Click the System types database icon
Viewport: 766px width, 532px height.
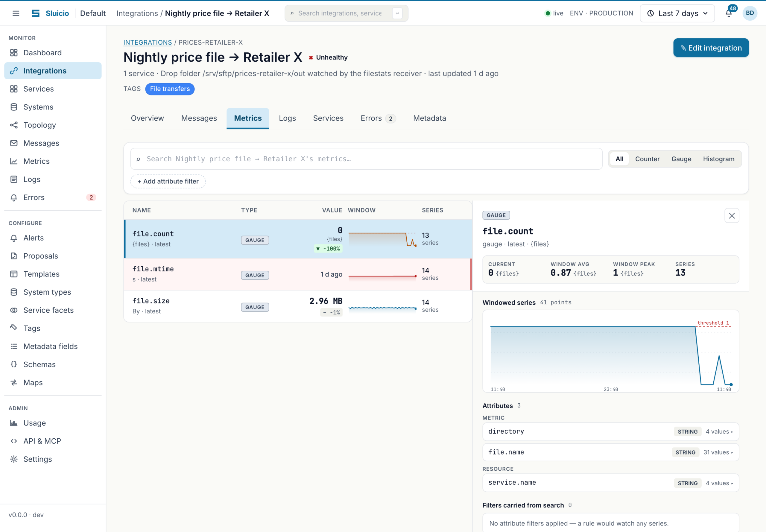pyautogui.click(x=14, y=292)
